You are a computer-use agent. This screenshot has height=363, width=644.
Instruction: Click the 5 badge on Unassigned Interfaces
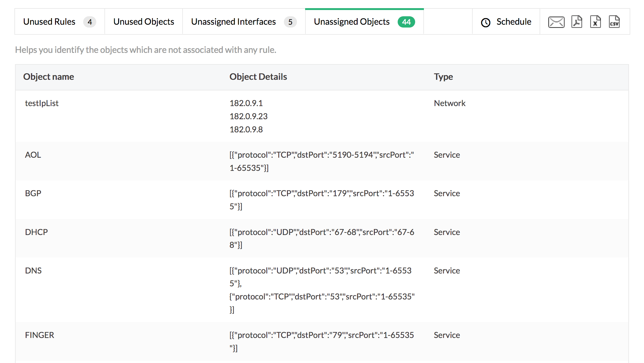(x=290, y=22)
